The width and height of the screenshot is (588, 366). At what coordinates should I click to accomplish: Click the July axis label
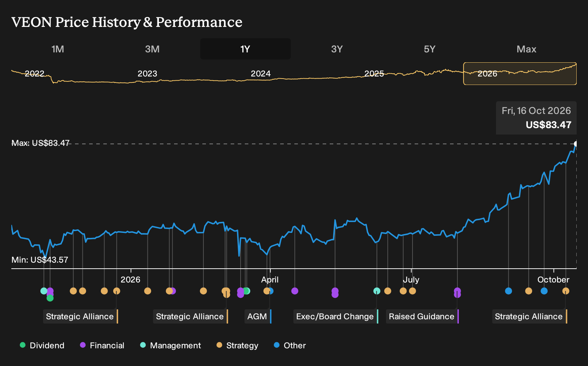point(411,280)
